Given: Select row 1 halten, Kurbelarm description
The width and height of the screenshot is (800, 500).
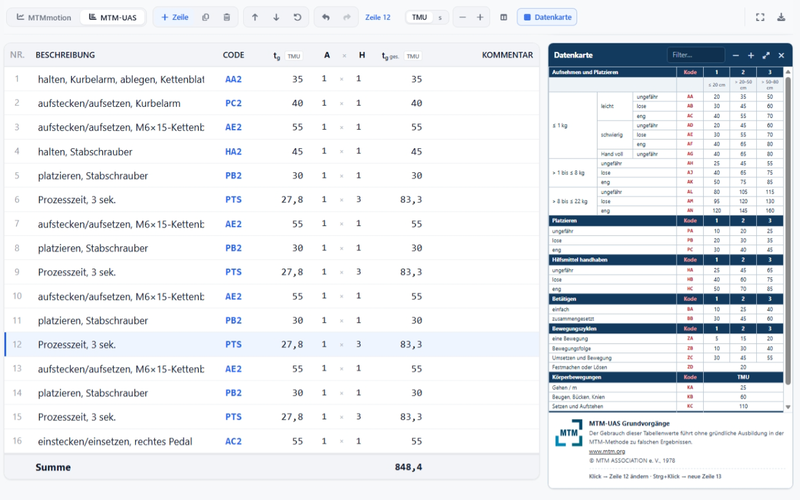Looking at the screenshot, I should pos(121,79).
